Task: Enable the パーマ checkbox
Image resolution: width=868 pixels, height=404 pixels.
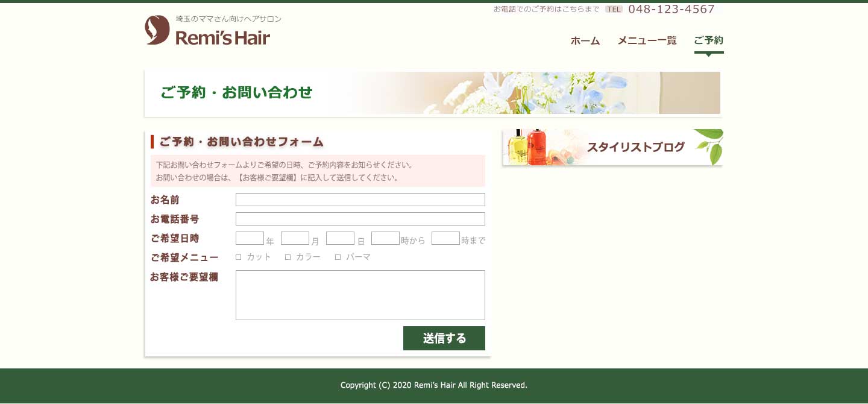Action: (x=338, y=257)
